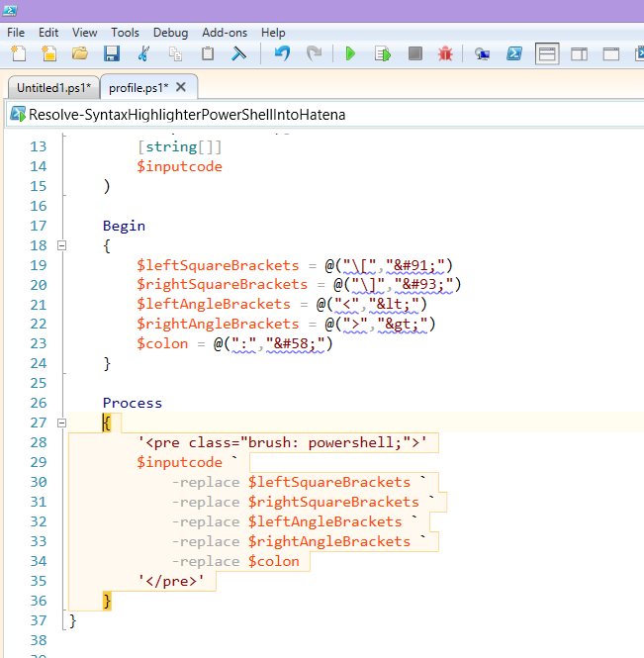Click the New script icon
644x658 pixels.
point(19,53)
